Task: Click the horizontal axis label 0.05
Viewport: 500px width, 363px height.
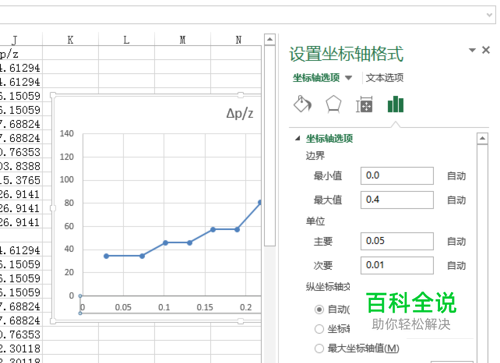Action: coord(123,307)
